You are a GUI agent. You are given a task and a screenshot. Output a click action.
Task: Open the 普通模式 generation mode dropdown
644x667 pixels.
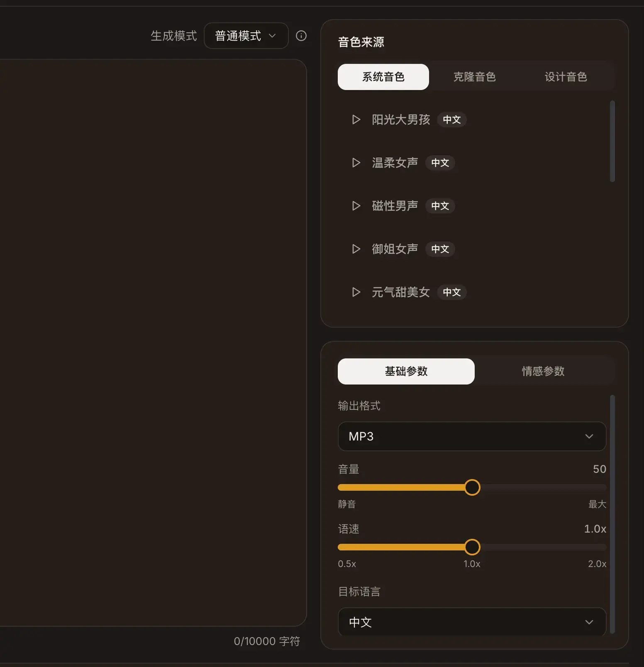point(246,36)
